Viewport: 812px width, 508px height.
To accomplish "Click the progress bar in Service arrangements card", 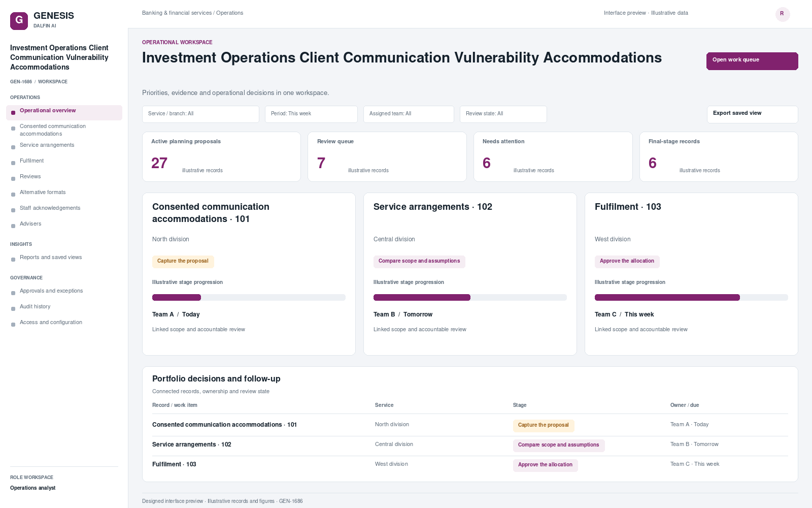I will (470, 298).
